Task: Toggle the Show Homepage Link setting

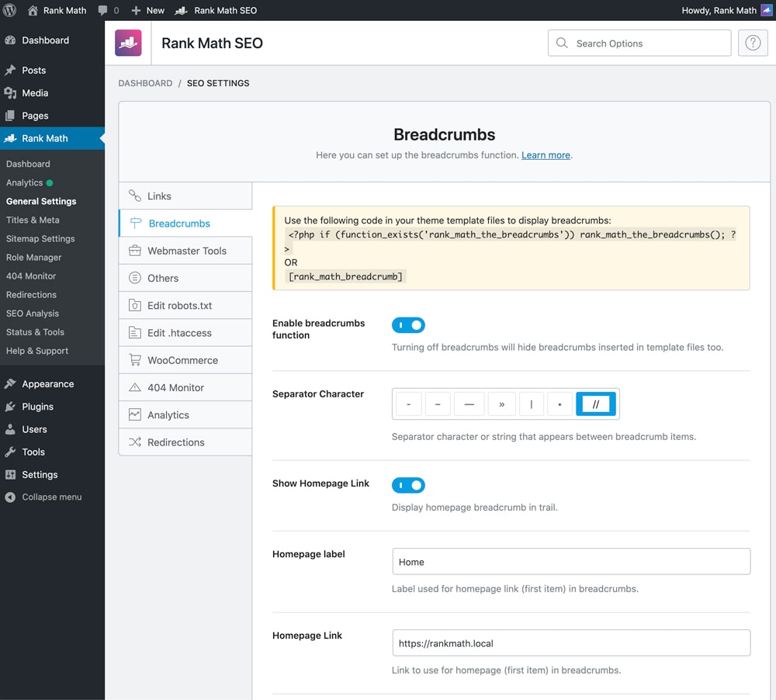Action: coord(408,485)
